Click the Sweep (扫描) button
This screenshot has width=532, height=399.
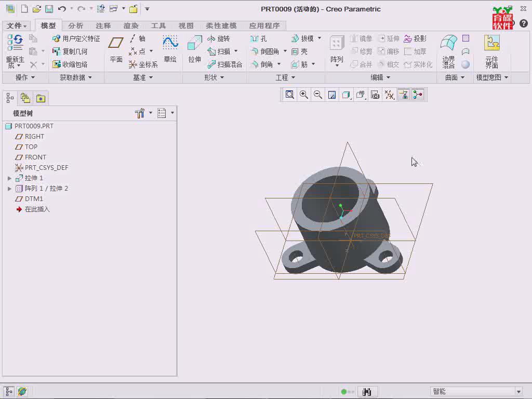tap(219, 51)
